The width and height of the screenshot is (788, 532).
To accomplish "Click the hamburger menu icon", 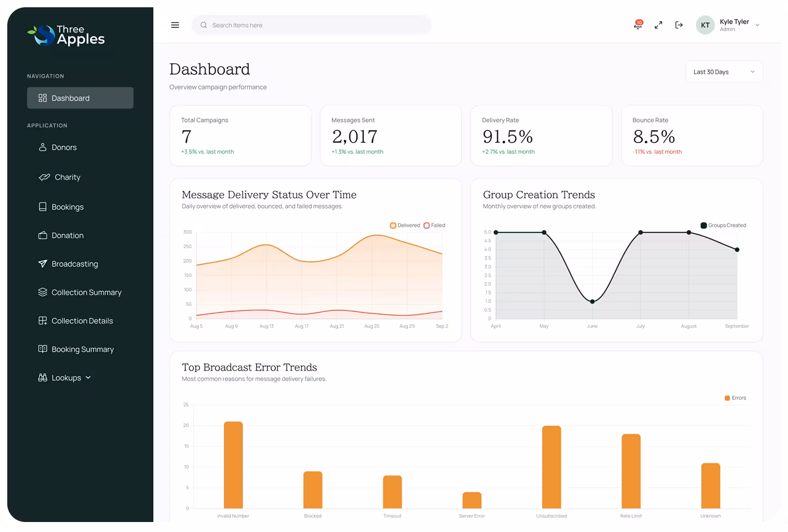I will coord(175,25).
